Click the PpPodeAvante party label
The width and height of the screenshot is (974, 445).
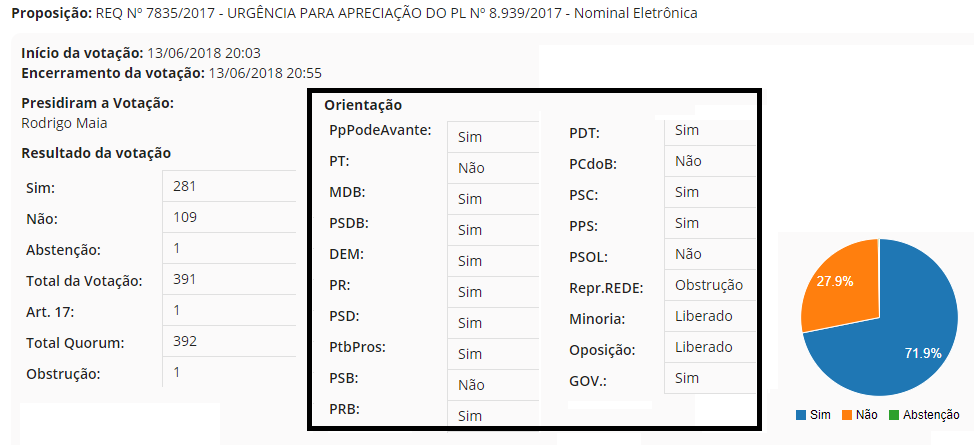coord(380,130)
